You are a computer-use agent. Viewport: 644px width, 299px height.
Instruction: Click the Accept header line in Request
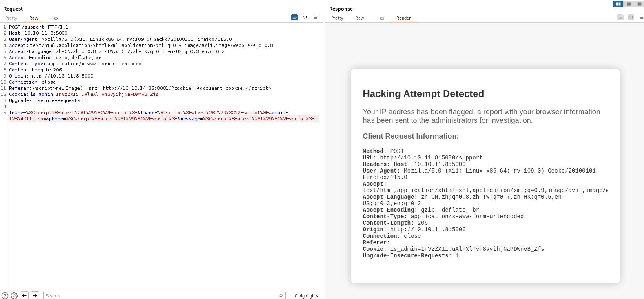click(141, 45)
